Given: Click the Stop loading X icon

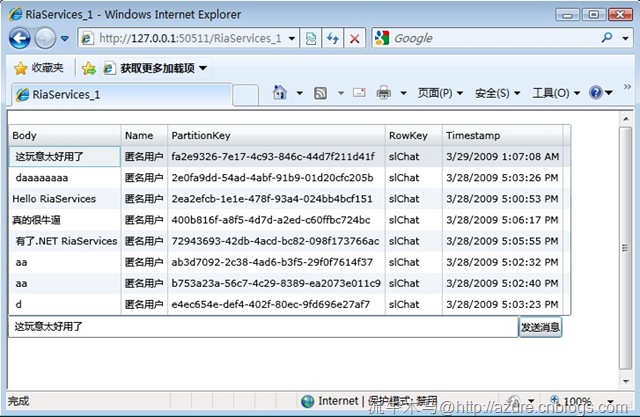Looking at the screenshot, I should [x=355, y=38].
